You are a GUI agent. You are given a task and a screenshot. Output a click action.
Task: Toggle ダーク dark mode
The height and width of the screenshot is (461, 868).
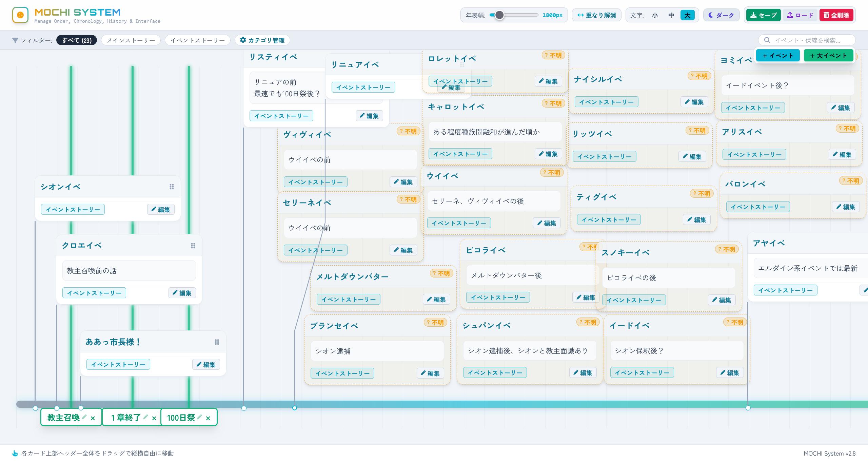721,15
